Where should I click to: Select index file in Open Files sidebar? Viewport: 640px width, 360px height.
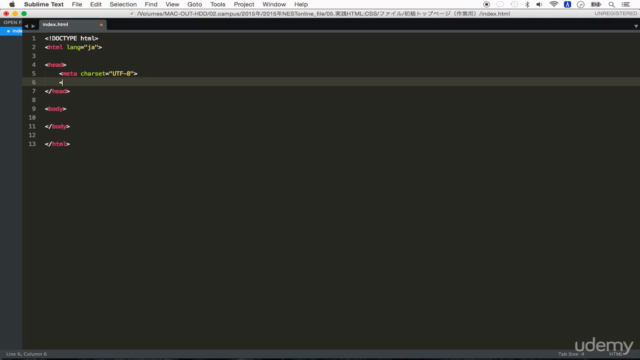click(x=11, y=31)
